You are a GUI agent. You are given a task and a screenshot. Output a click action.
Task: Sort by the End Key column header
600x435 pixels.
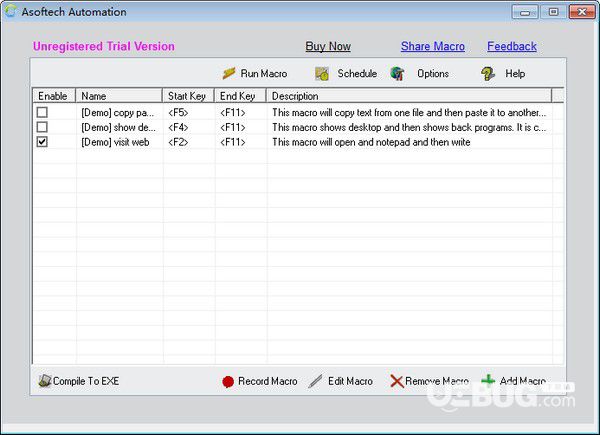tap(240, 96)
